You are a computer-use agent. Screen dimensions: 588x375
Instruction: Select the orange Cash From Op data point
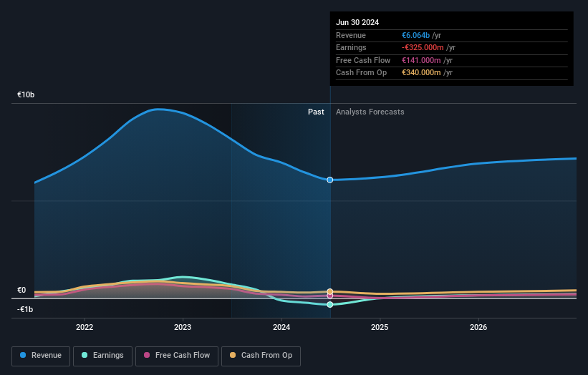click(330, 291)
